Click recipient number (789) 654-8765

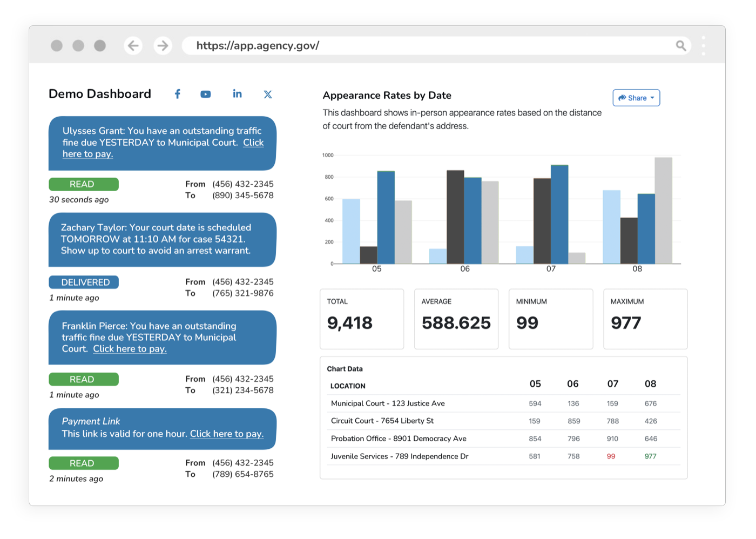(x=243, y=474)
